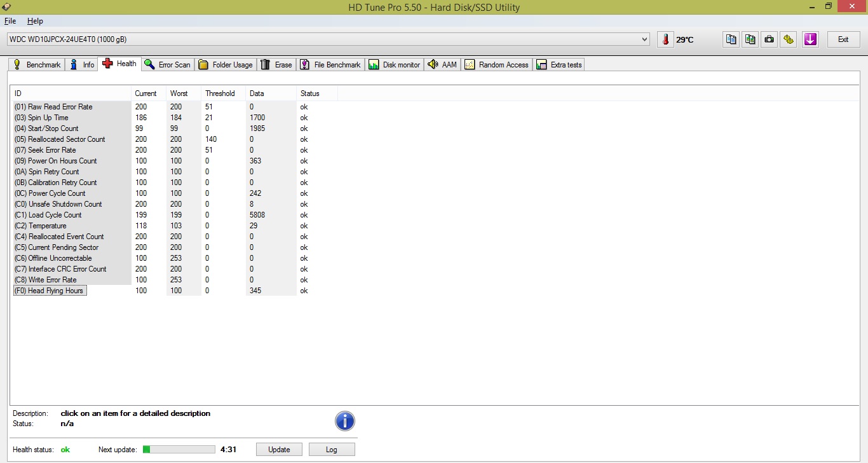Switch to the Erase tab

coord(276,65)
